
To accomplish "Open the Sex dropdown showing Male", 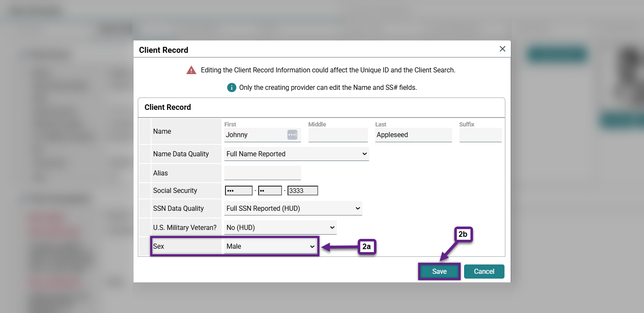I will tap(271, 247).
